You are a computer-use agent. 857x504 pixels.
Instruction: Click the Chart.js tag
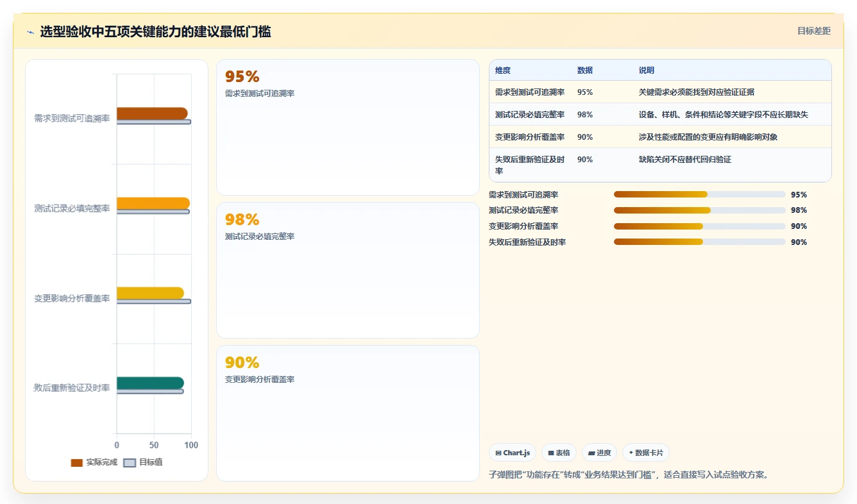(x=513, y=453)
